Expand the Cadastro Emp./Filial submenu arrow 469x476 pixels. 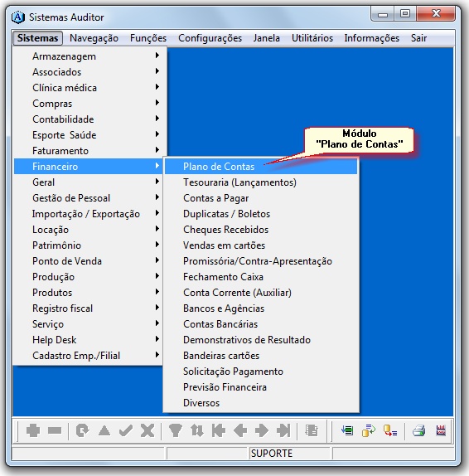point(157,355)
